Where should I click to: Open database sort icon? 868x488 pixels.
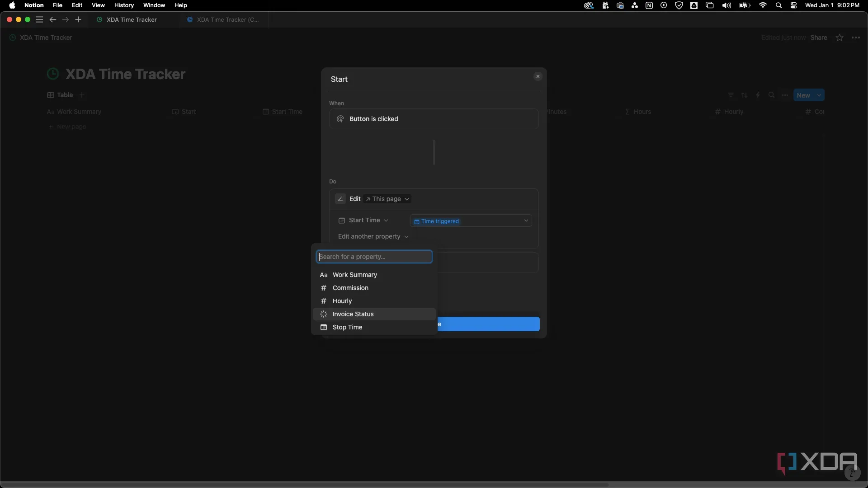point(744,95)
